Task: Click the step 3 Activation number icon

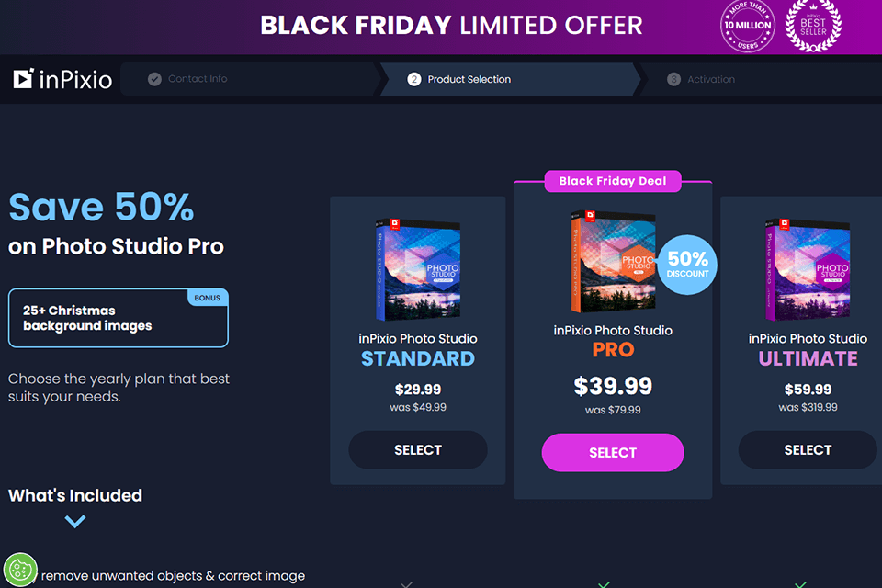Action: click(673, 80)
